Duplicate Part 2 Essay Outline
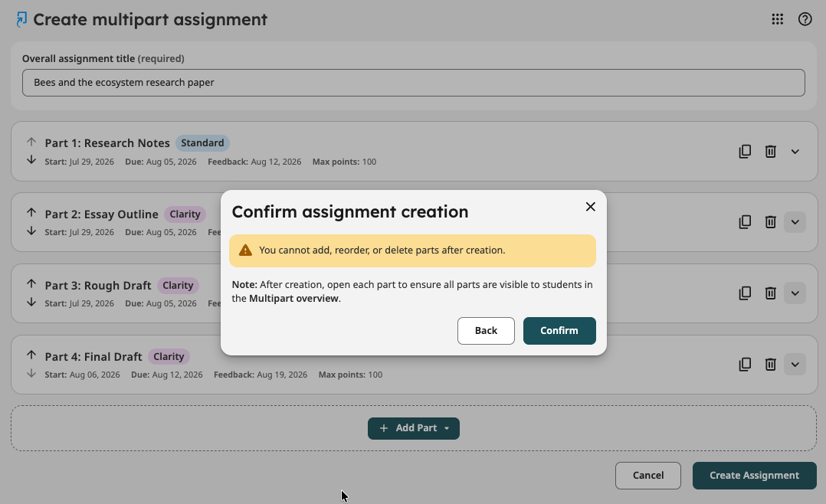Image resolution: width=826 pixels, height=504 pixels. point(745,222)
